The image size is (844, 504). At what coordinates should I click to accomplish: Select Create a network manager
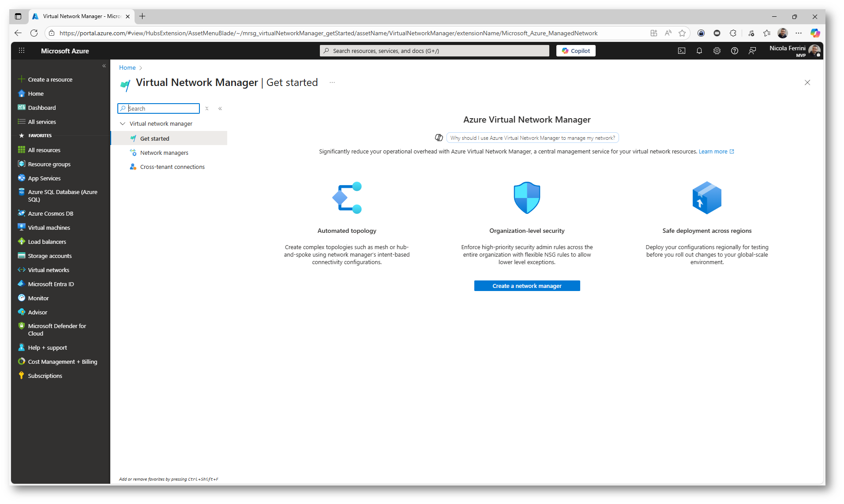point(526,286)
